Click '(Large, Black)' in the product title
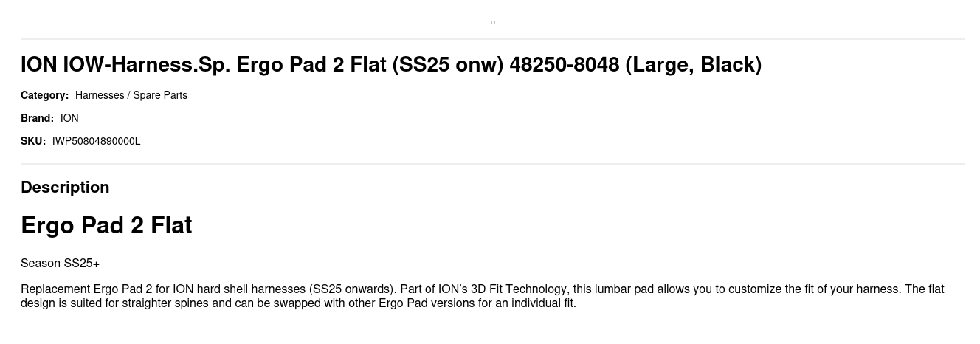Viewport: 980px width, 344px height. click(x=694, y=64)
